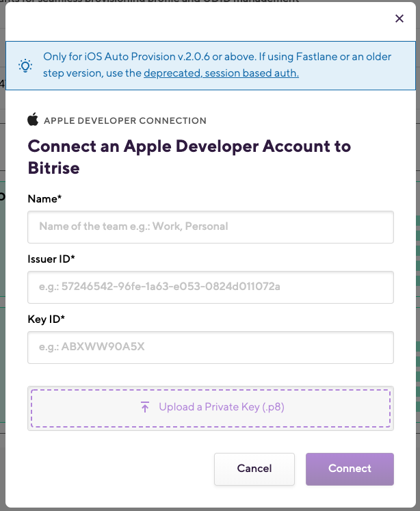This screenshot has height=511, width=420.
Task: Click the Apple logo icon
Action: click(x=33, y=120)
